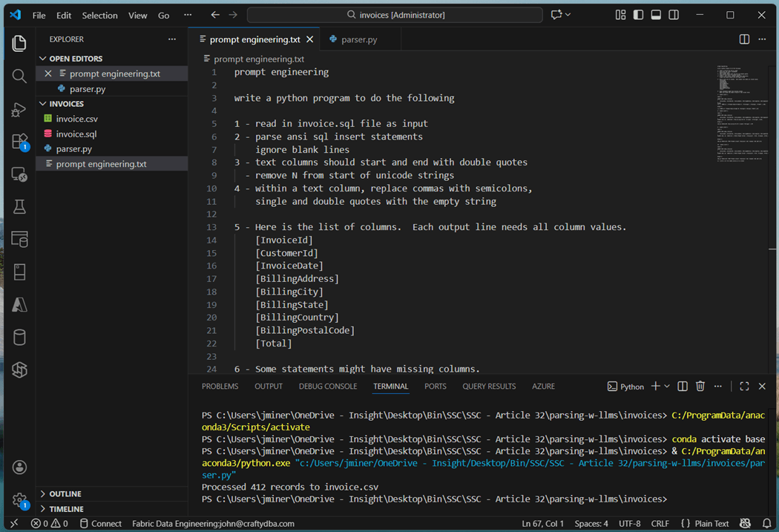Kill terminal with the trash icon
This screenshot has width=779, height=532.
pos(700,387)
